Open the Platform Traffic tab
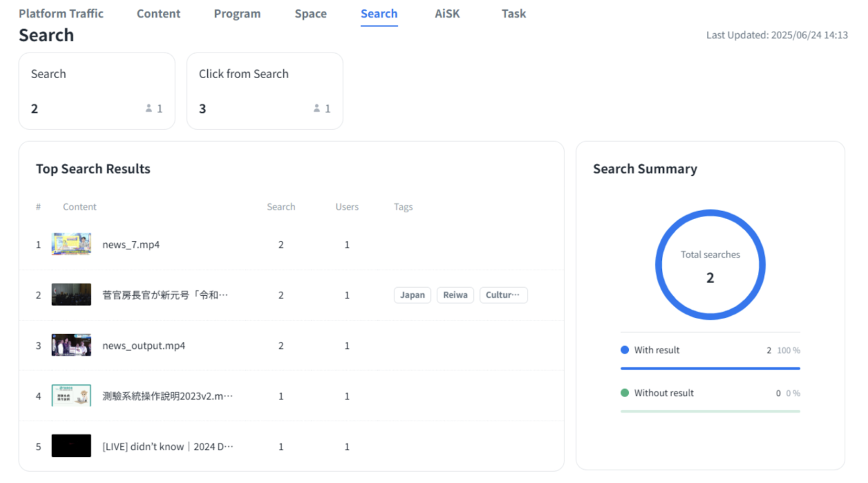Image resolution: width=868 pixels, height=483 pixels. click(x=61, y=14)
